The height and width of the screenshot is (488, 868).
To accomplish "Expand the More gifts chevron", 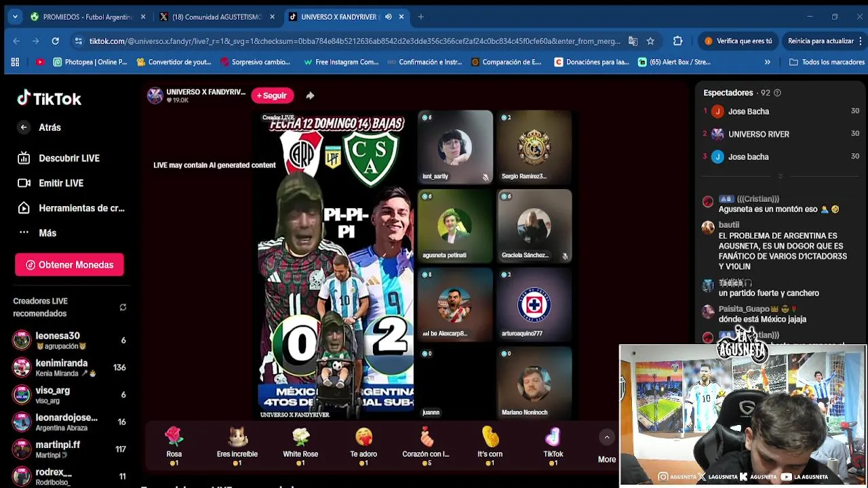I will click(x=607, y=438).
